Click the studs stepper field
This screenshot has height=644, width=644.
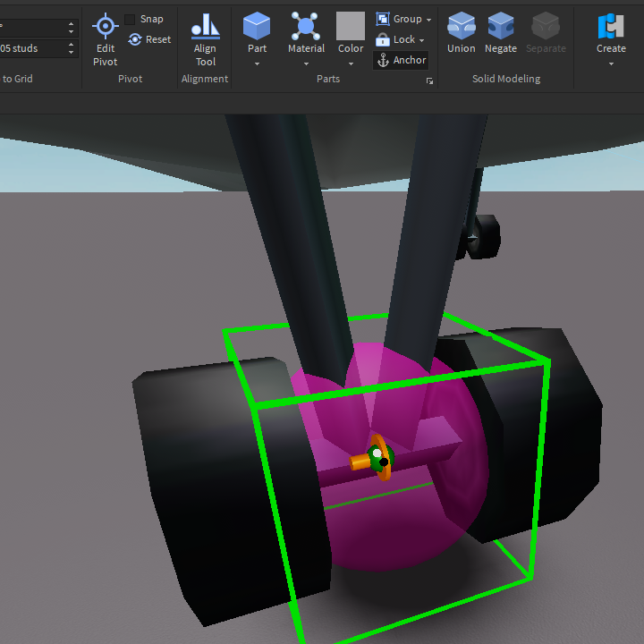click(x=36, y=48)
